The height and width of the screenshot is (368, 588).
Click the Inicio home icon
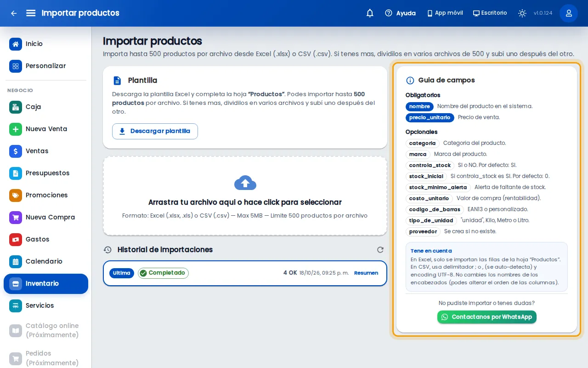[x=16, y=44]
